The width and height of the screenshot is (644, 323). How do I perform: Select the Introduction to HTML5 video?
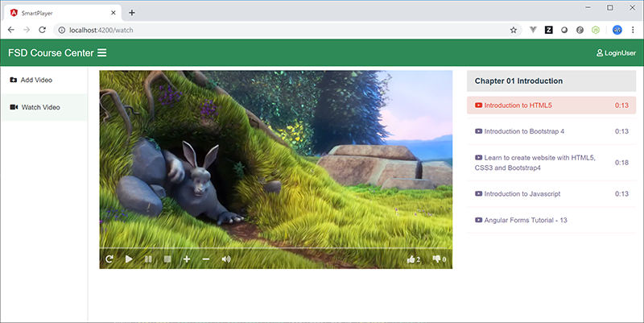[x=551, y=106]
